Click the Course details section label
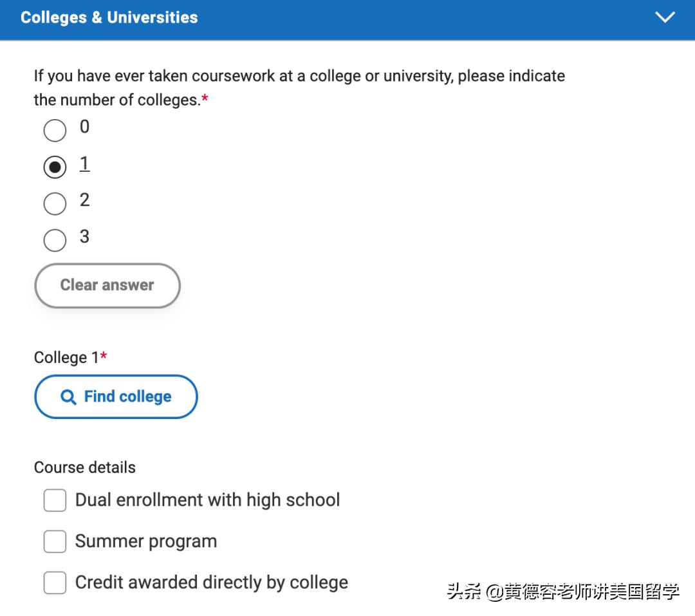 84,467
